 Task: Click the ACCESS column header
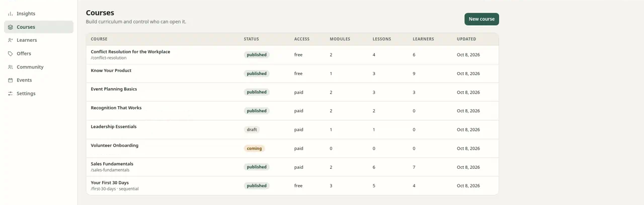click(302, 39)
